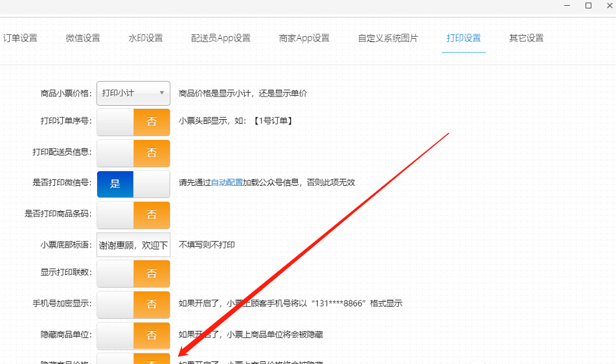
Task: Expand the 商品小票价格 dropdown
Action: pyautogui.click(x=133, y=93)
